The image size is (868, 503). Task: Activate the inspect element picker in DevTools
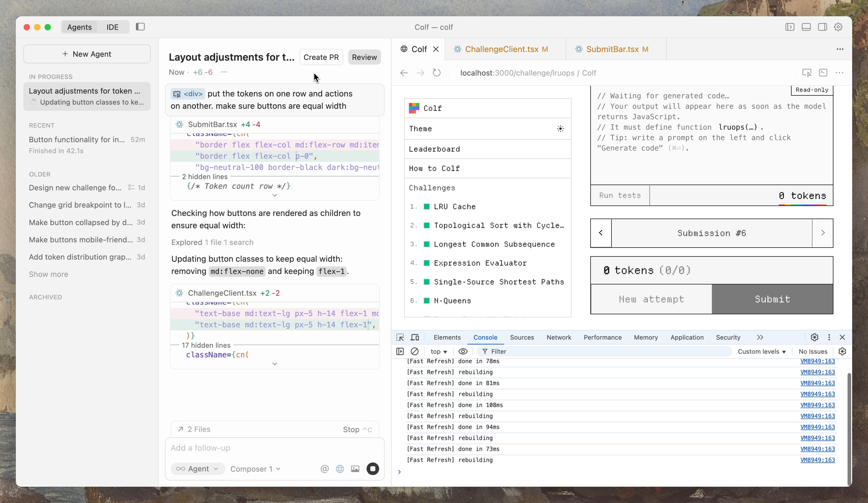(400, 337)
